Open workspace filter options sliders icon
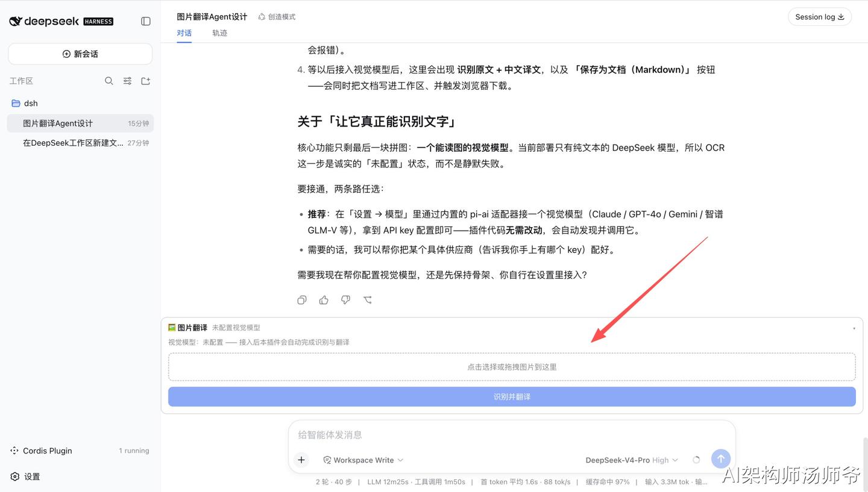 pos(127,81)
